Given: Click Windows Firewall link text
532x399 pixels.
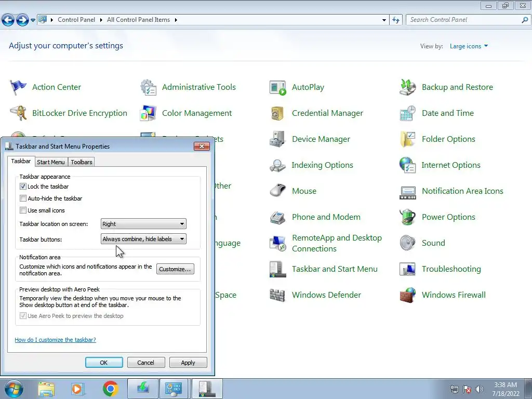Looking at the screenshot, I should (x=454, y=295).
